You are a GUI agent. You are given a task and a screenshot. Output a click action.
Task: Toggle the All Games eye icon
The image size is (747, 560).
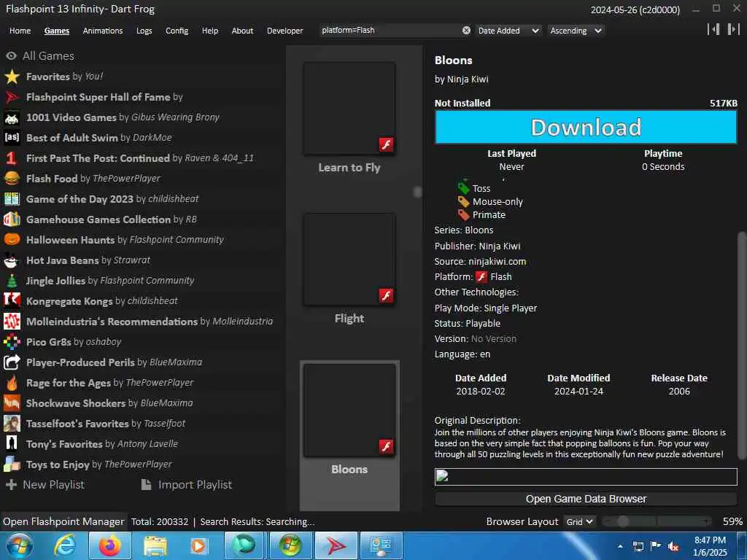(x=12, y=55)
